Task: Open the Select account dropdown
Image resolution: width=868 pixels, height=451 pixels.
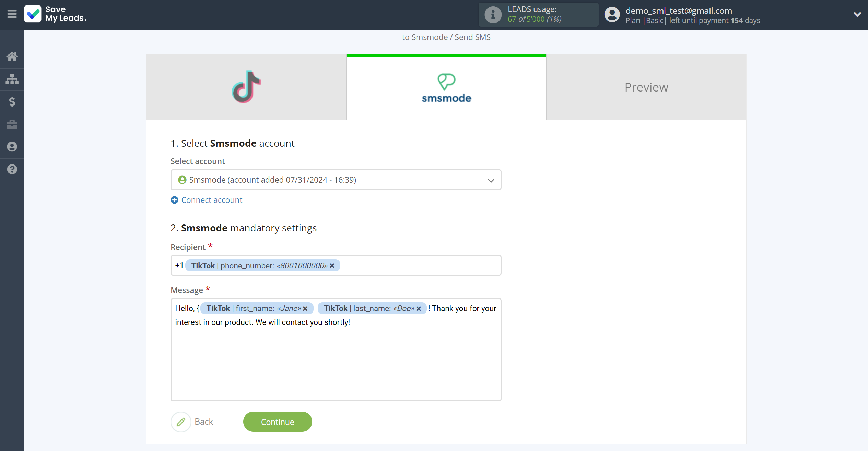Action: coord(336,180)
